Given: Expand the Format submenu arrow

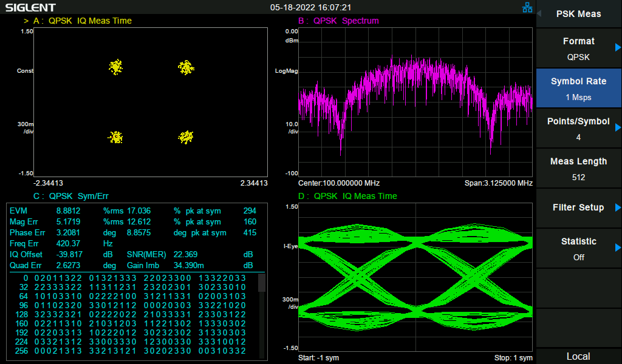Looking at the screenshot, I should pyautogui.click(x=618, y=47).
